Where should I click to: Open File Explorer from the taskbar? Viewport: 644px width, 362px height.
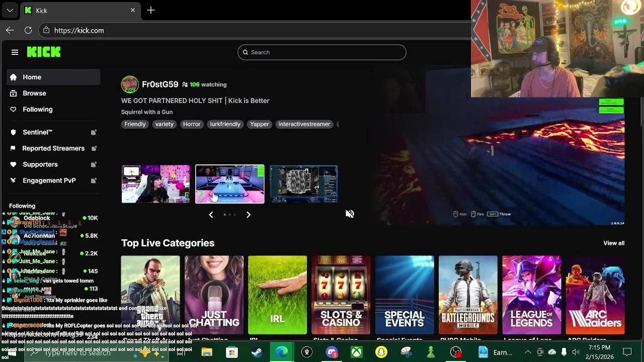pos(207,352)
